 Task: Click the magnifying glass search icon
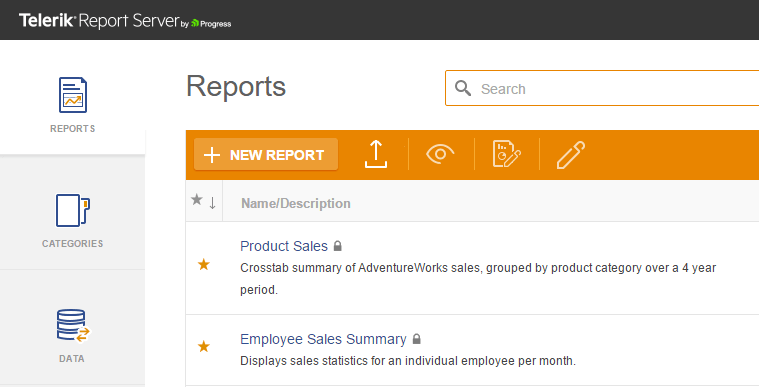pyautogui.click(x=463, y=88)
